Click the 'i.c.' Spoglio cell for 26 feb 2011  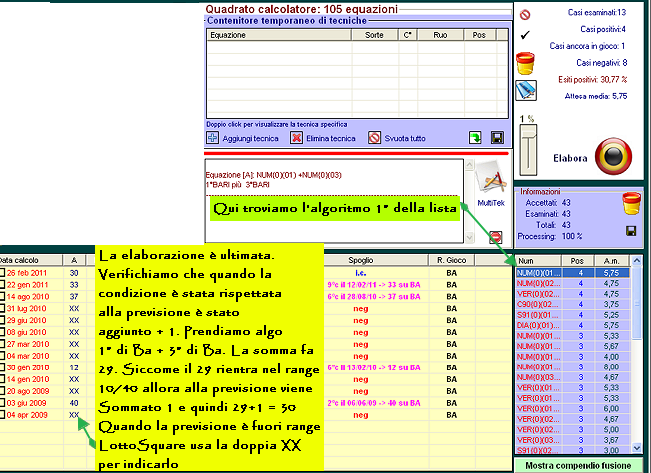(360, 273)
